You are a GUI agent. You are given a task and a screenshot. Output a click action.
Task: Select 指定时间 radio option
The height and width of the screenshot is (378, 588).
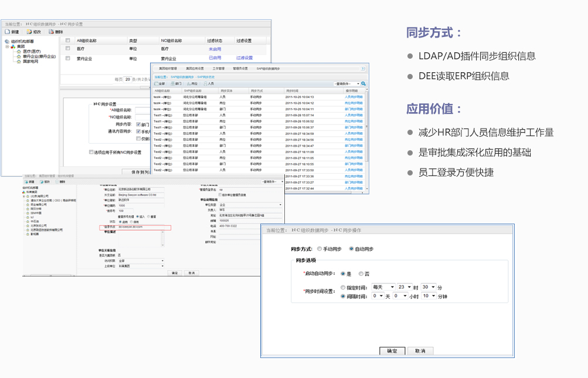[x=343, y=288]
